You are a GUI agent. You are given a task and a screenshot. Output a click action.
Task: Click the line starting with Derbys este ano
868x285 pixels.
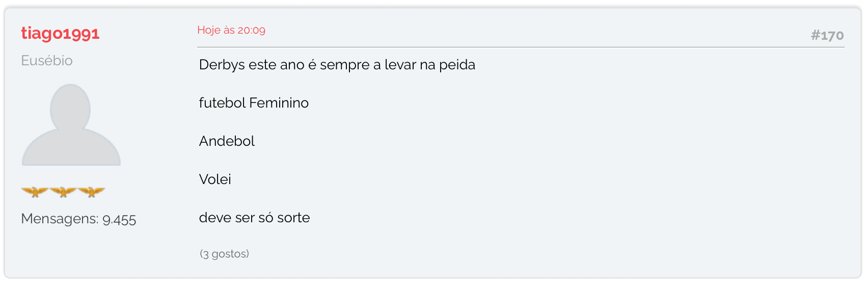point(337,65)
